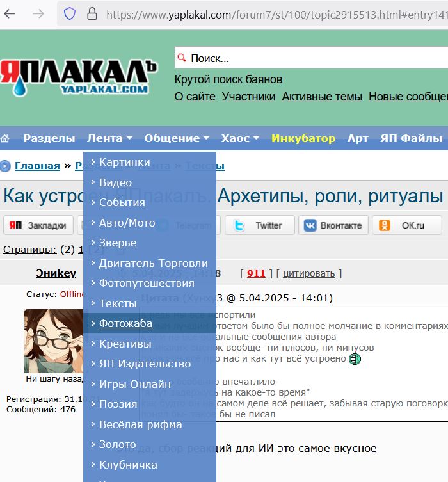Click the green smiley emoticon in quote
This screenshot has height=482, width=448.
(x=355, y=358)
